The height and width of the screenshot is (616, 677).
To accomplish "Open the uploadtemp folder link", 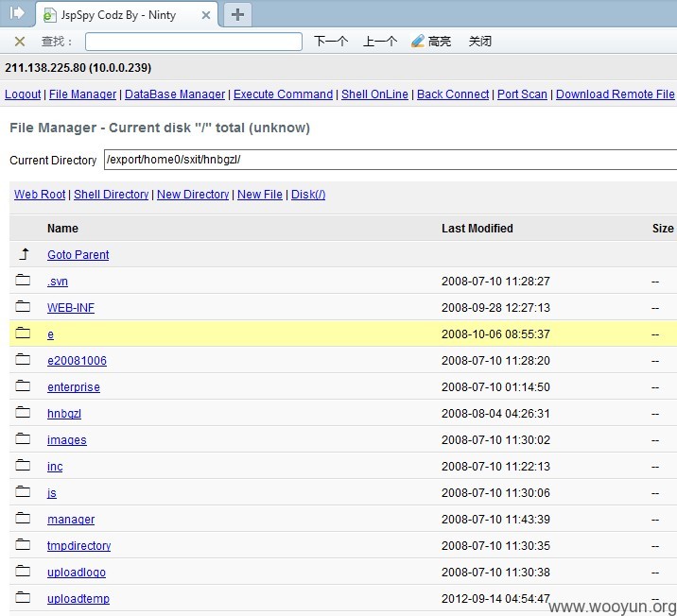I will coord(78,599).
